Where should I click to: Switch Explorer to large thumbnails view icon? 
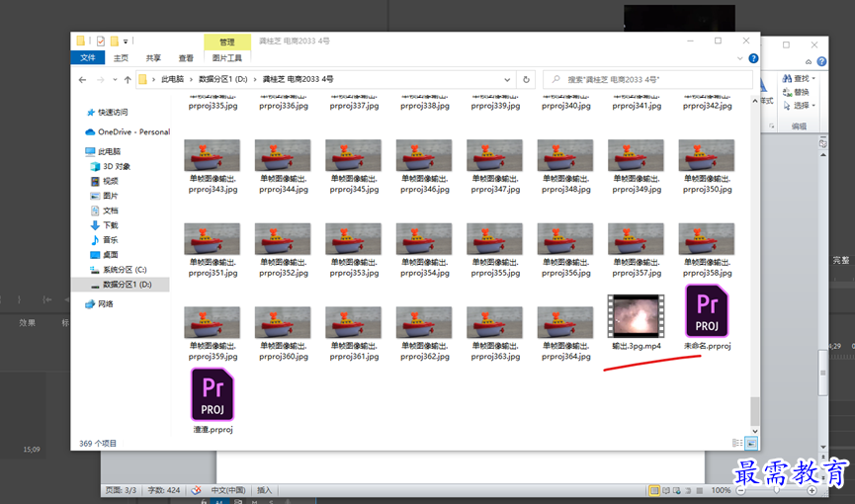click(x=751, y=443)
